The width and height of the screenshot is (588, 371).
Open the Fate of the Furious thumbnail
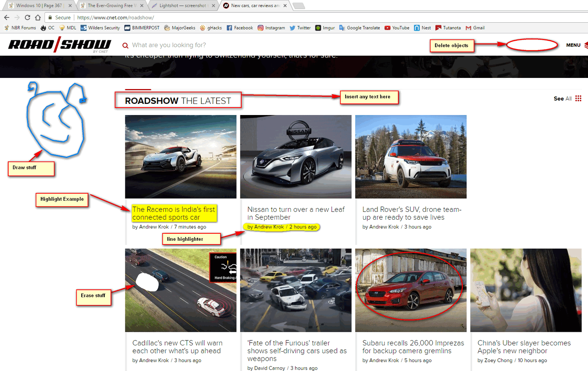[x=296, y=290]
